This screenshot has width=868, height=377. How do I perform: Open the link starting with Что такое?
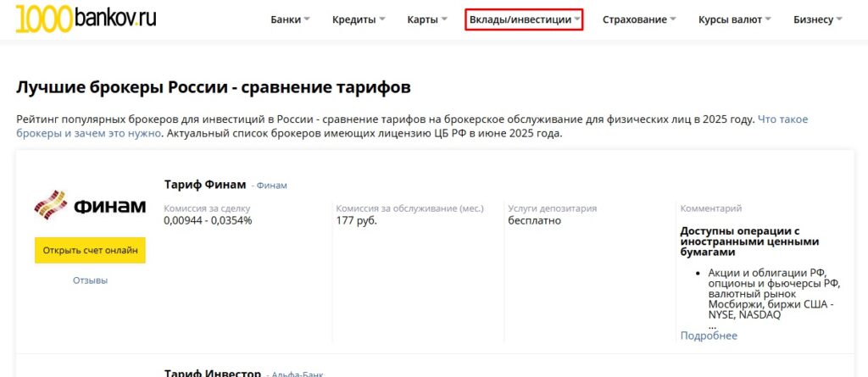click(413, 126)
